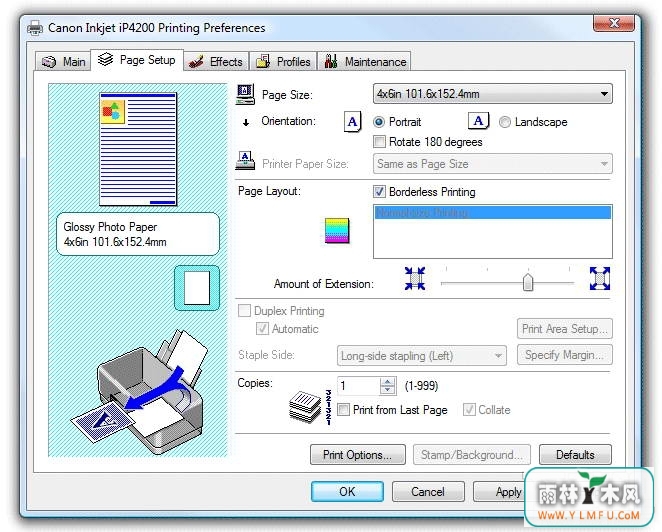The height and width of the screenshot is (532, 662).
Task: Open the Staple Side dropdown
Action: (x=422, y=356)
